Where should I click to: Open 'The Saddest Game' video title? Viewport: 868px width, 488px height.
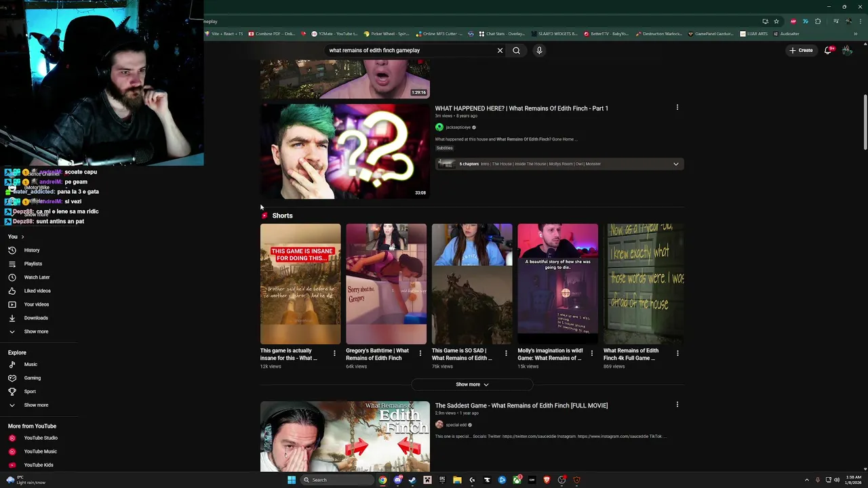point(521,405)
